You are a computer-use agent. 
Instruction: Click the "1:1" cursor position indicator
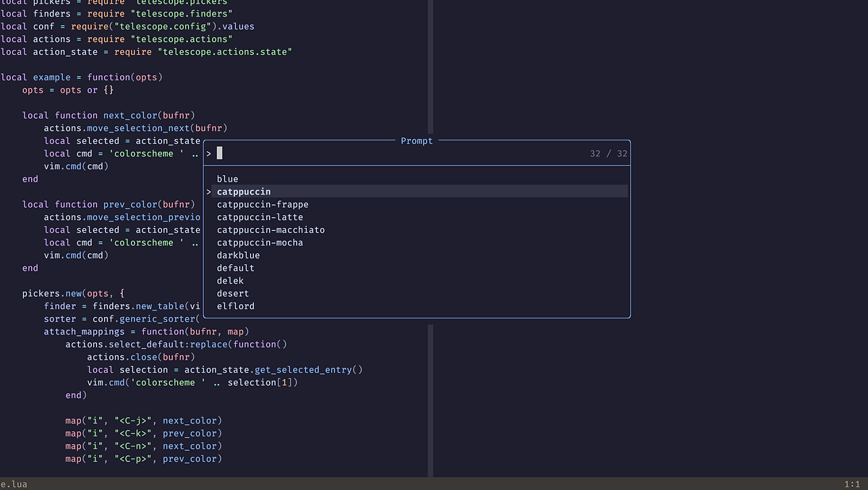tap(851, 483)
